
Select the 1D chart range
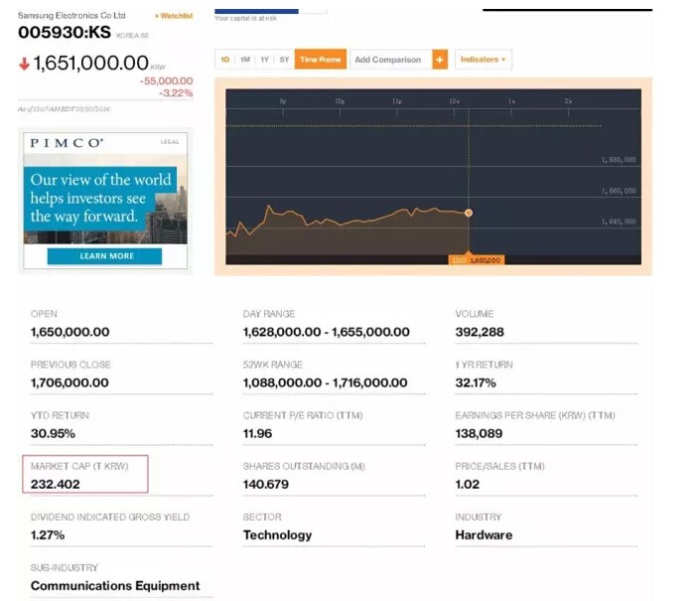pos(225,60)
